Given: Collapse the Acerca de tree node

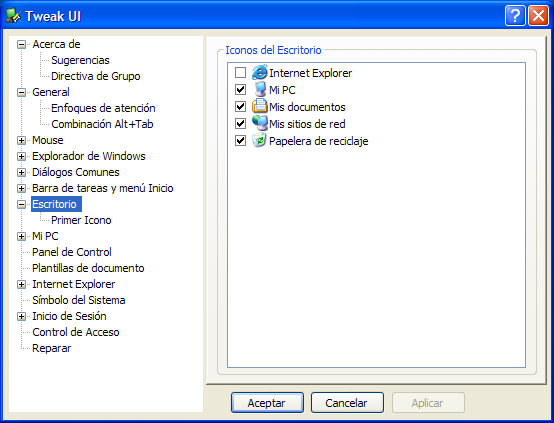Looking at the screenshot, I should tap(22, 44).
